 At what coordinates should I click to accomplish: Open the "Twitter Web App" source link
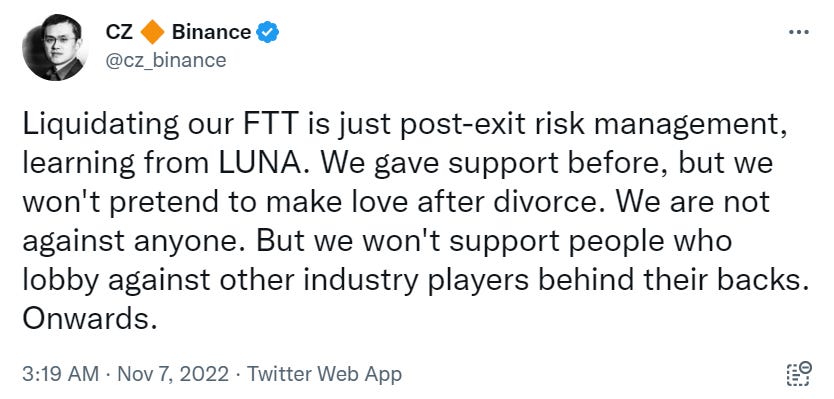click(x=324, y=374)
